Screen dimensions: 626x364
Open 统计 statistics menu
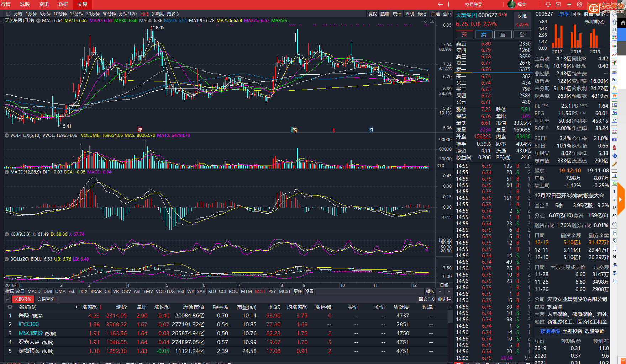pyautogui.click(x=397, y=14)
